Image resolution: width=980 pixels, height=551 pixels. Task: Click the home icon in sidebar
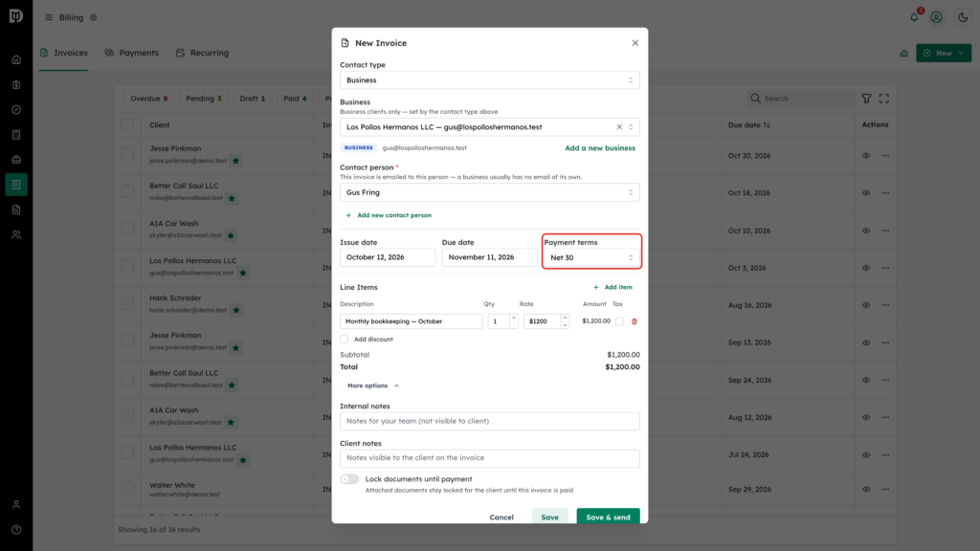[x=16, y=60]
